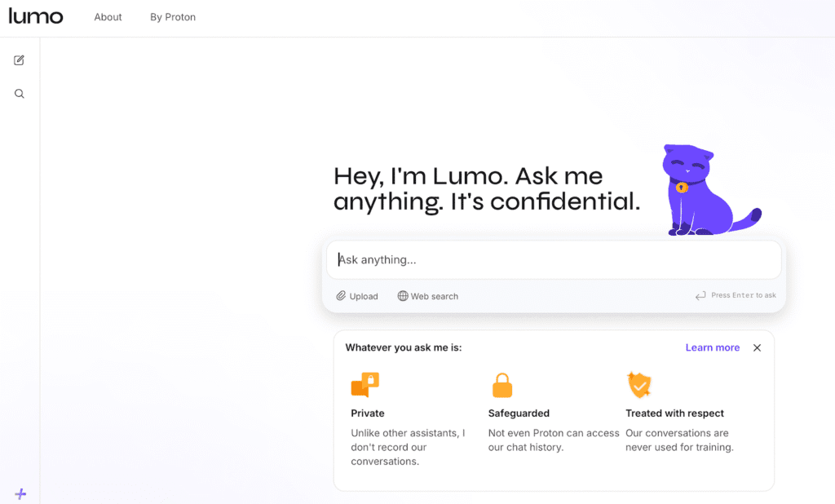Open the About page
The width and height of the screenshot is (835, 504).
107,16
